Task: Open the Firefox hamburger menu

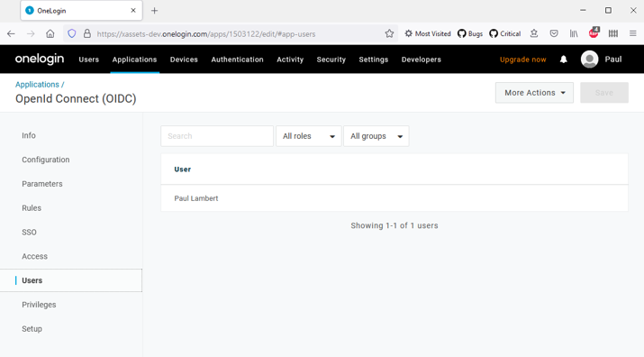Action: (x=633, y=33)
